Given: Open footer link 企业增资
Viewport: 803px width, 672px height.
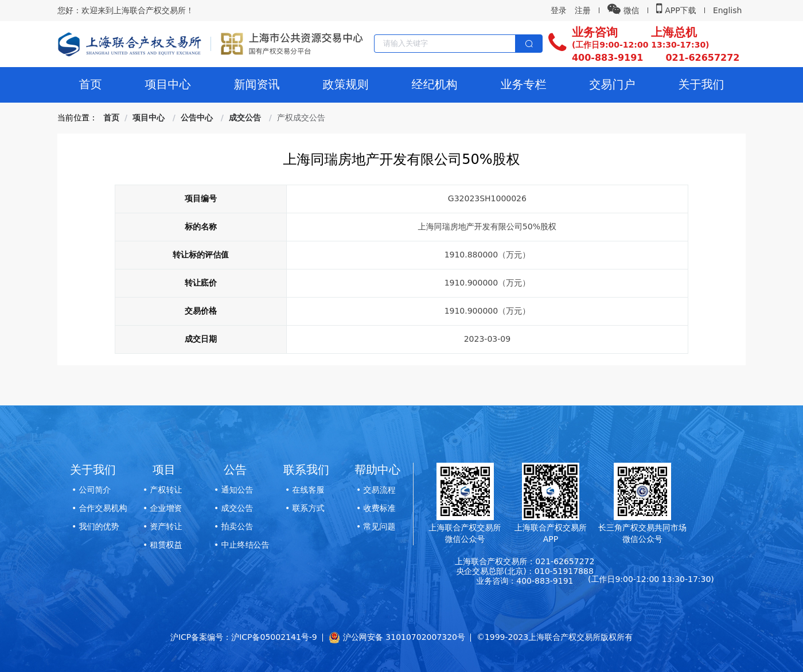Looking at the screenshot, I should [166, 508].
